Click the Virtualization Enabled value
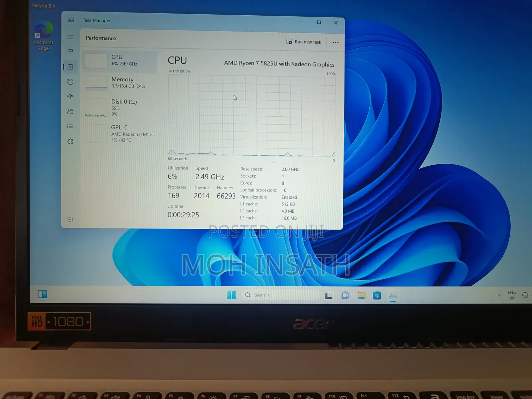The image size is (532, 399). tap(289, 197)
